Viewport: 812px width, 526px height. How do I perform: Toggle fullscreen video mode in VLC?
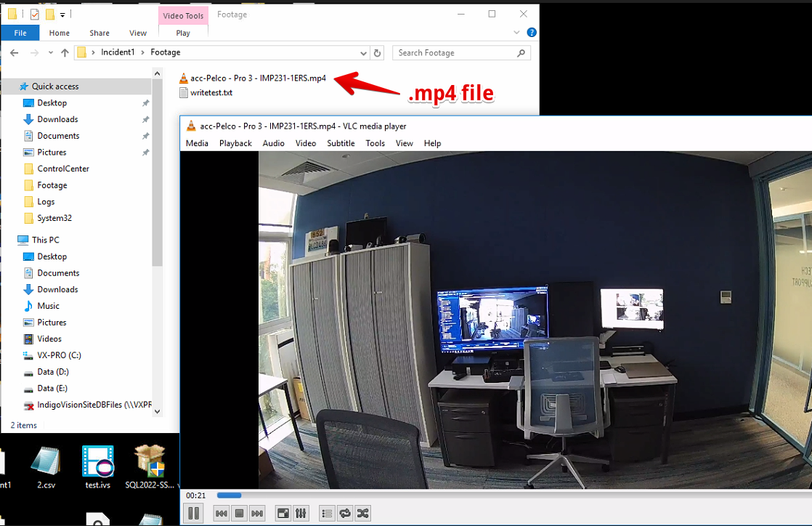tap(283, 513)
